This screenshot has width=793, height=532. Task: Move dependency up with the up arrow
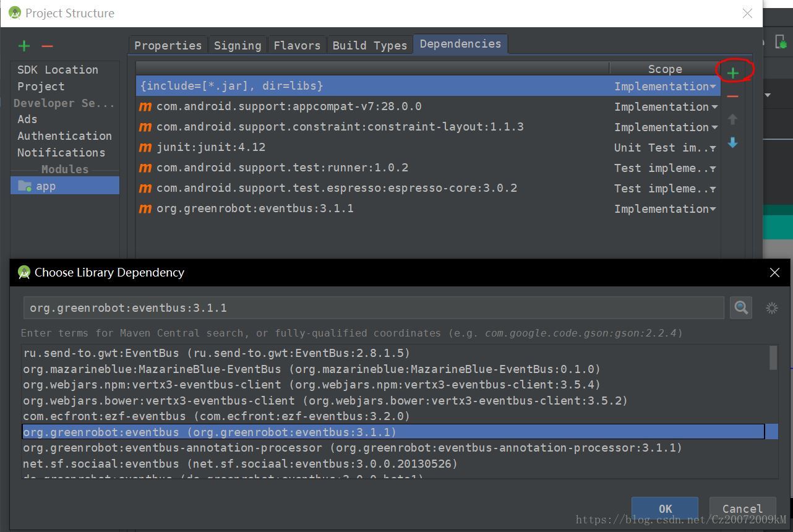click(733, 119)
